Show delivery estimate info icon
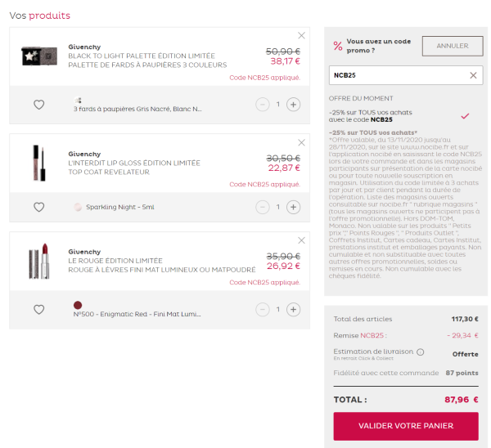Image resolution: width=491 pixels, height=448 pixels. 421,352
